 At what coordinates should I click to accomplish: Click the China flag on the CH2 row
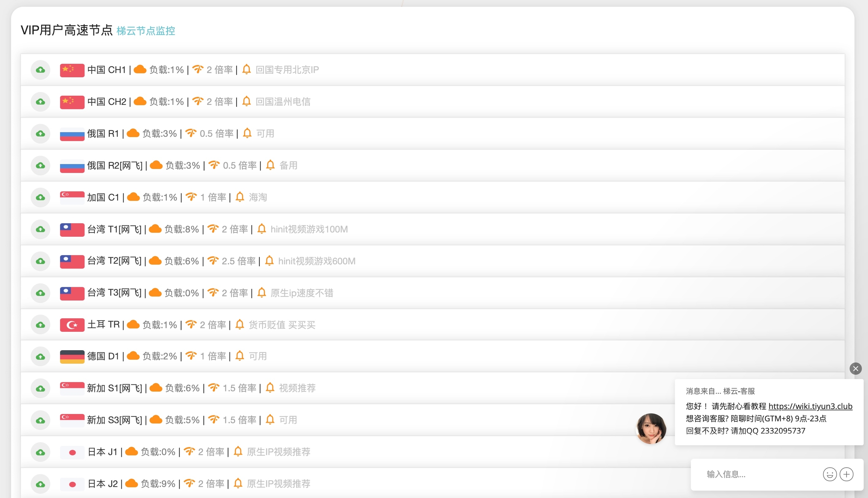(72, 102)
